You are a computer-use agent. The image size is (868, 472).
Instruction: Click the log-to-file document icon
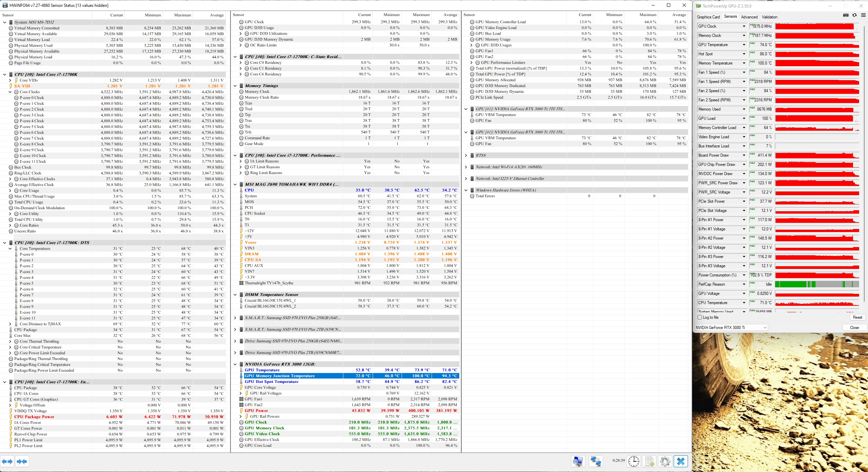[649, 461]
